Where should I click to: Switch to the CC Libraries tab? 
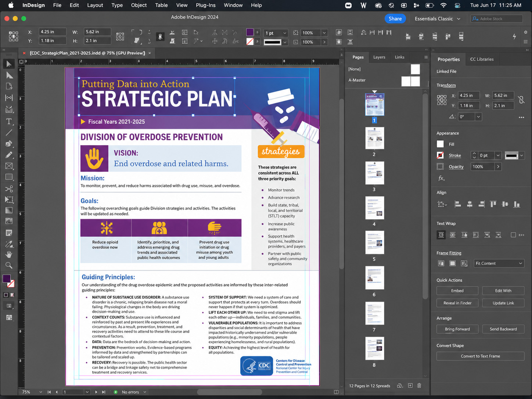click(482, 59)
